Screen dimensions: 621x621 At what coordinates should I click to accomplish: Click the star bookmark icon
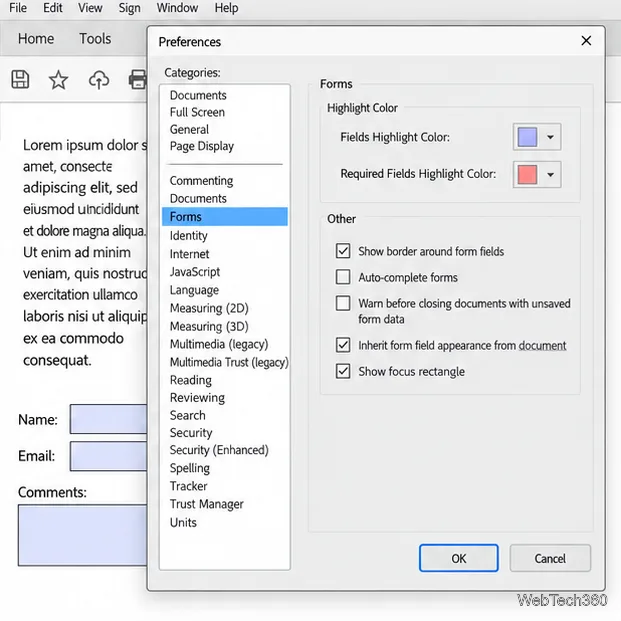58,80
